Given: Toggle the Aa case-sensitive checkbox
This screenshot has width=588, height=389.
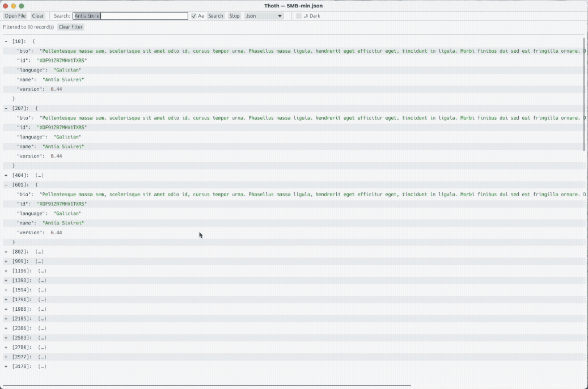Looking at the screenshot, I should (193, 16).
